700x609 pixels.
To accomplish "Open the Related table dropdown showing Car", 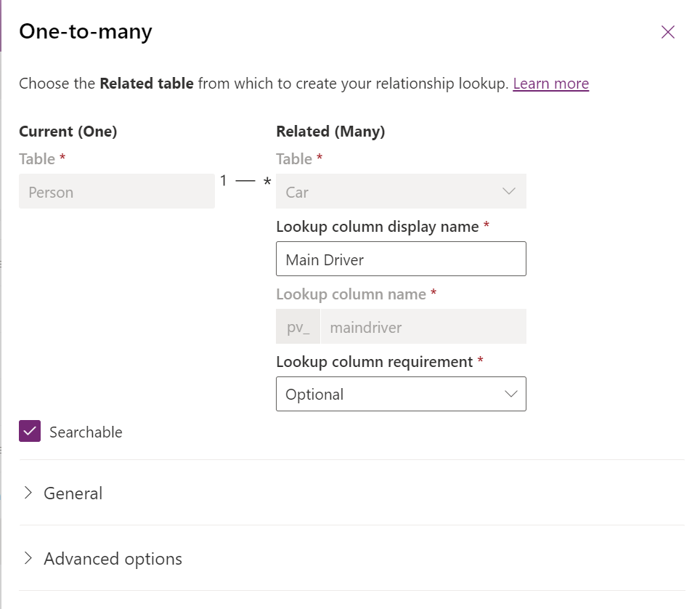I will point(401,191).
